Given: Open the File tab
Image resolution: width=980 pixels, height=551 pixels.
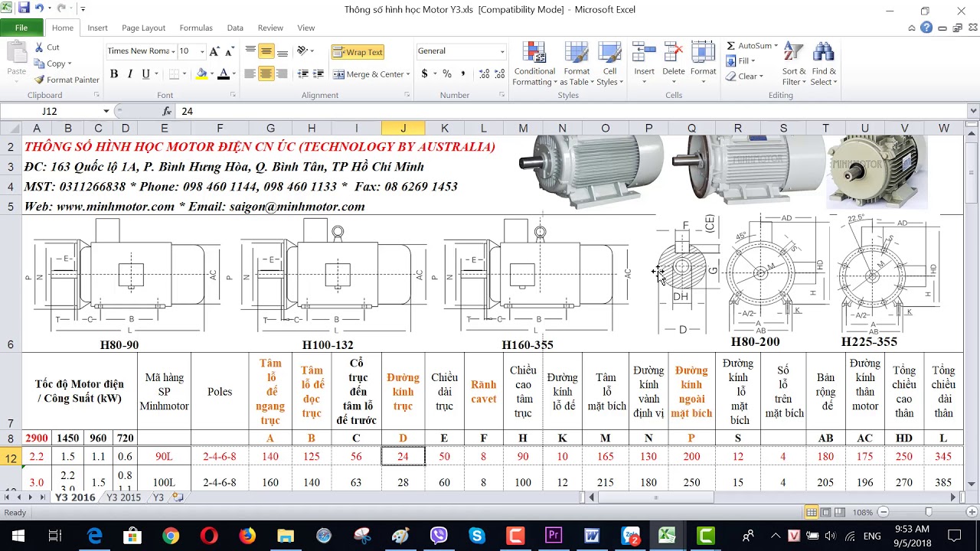Looking at the screenshot, I should pos(21,28).
